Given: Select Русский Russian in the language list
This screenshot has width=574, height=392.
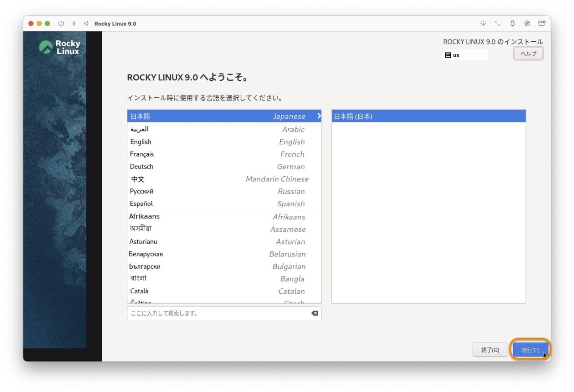Looking at the screenshot, I should tap(202, 192).
